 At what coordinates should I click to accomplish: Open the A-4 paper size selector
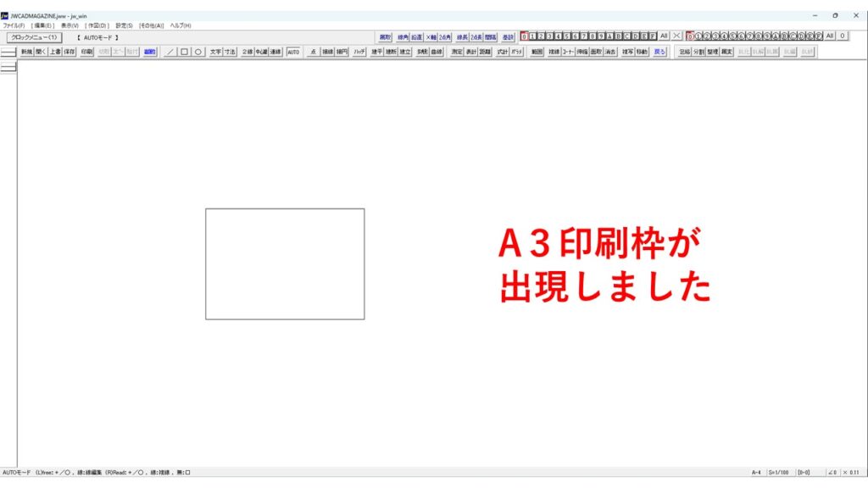(x=755, y=472)
